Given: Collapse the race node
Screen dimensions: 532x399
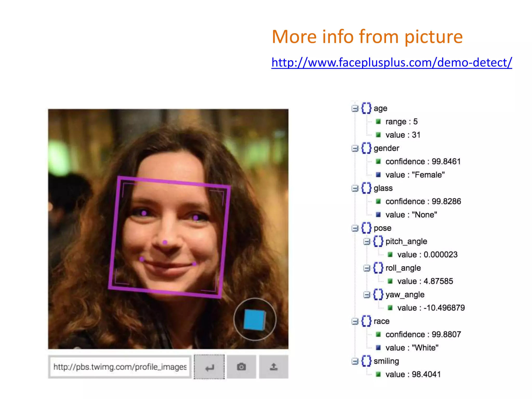Looking at the screenshot, I should click(355, 321).
